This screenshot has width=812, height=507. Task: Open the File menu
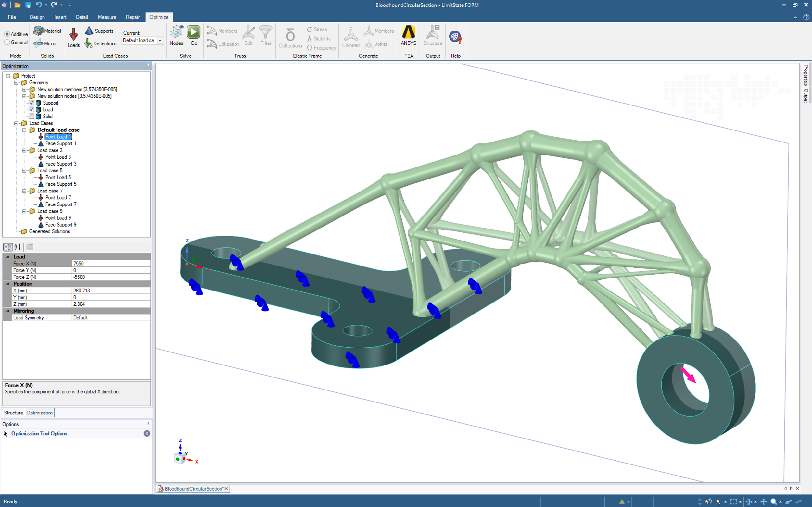tap(12, 17)
